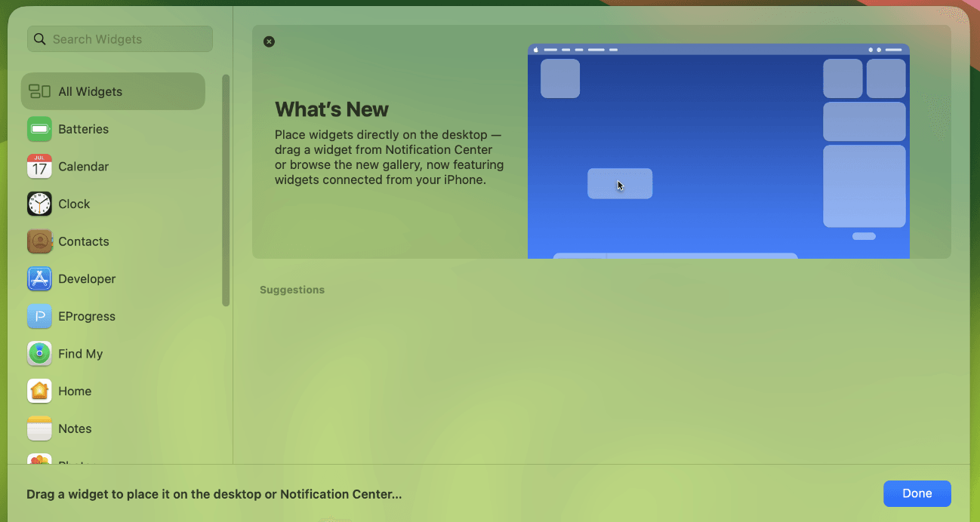Screen dimensions: 980x522
Task: Choose the Contacts app icon
Action: coord(39,241)
